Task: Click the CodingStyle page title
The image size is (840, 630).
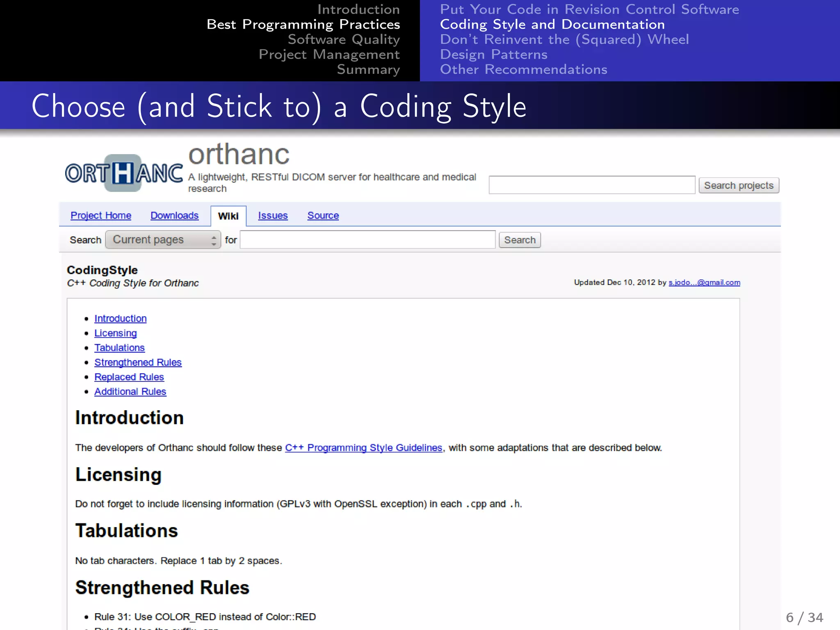Action: [102, 270]
